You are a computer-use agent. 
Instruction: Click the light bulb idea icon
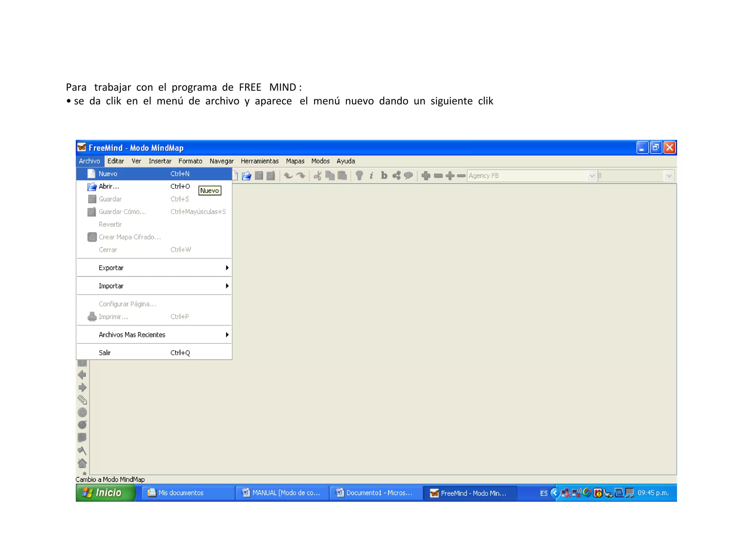point(359,176)
